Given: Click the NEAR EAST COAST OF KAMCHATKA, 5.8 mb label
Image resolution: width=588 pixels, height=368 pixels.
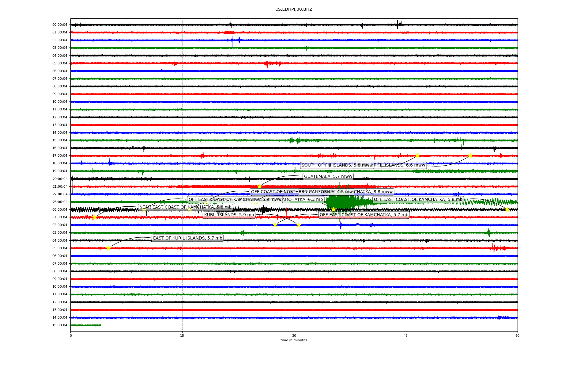Looking at the screenshot, I should pos(185,207).
